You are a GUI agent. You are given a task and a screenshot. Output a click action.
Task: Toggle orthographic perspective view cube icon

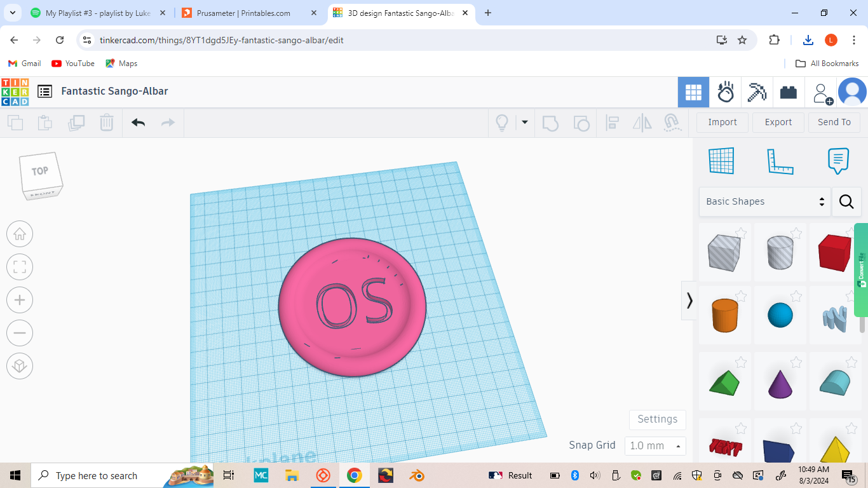(20, 366)
